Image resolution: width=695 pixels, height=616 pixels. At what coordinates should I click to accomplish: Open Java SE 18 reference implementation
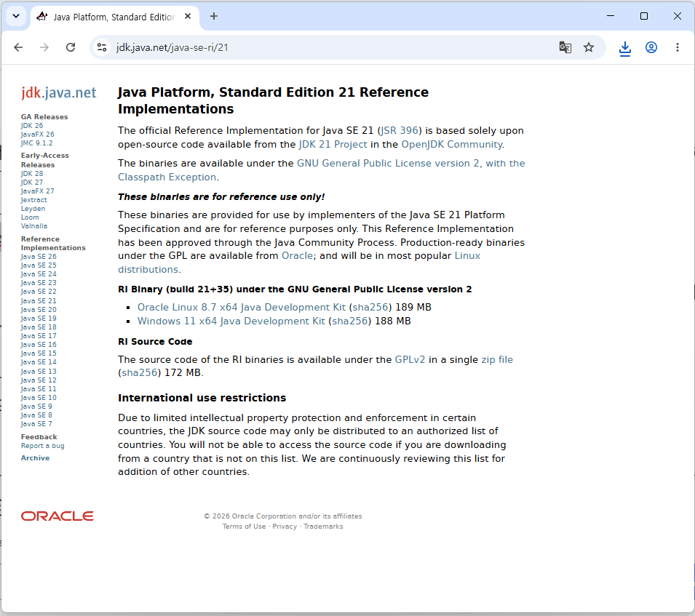click(x=39, y=327)
